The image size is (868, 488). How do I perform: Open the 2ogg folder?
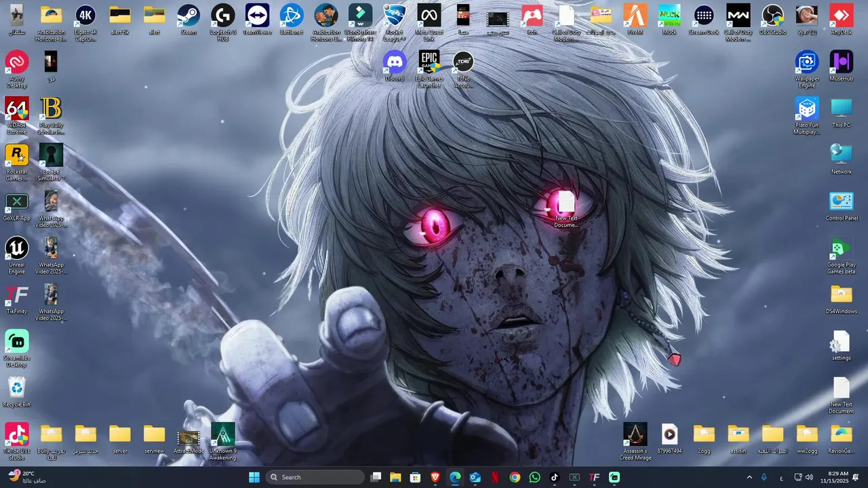tap(704, 439)
